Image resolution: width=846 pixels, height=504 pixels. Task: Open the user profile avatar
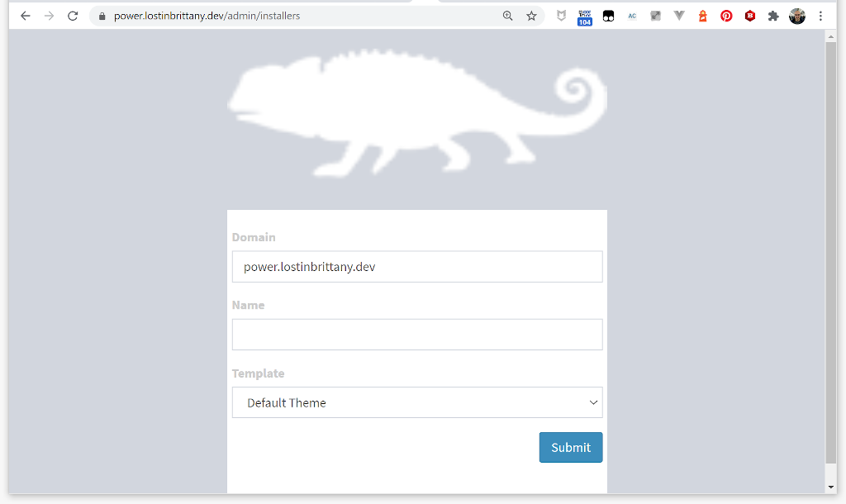[x=797, y=16]
